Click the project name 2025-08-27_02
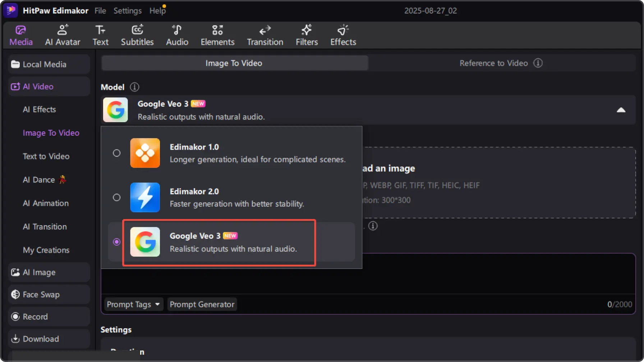Image resolution: width=644 pixels, height=362 pixels. (431, 11)
